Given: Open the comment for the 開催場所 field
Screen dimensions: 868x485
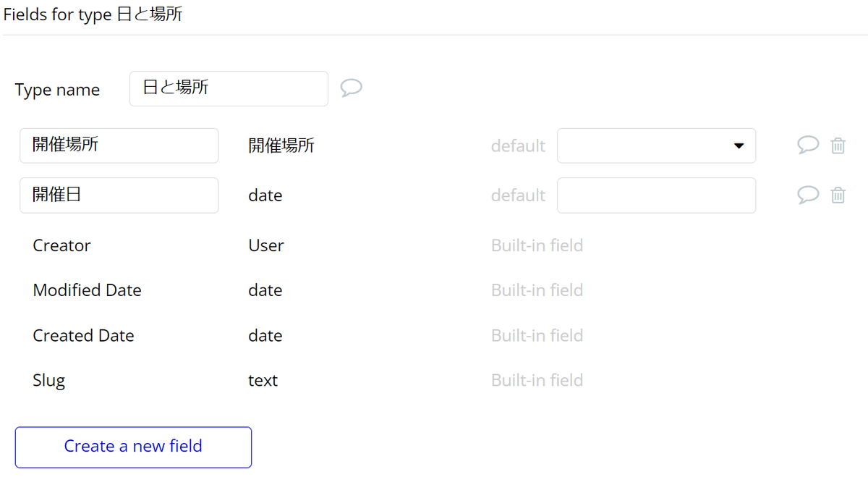Looking at the screenshot, I should (808, 145).
